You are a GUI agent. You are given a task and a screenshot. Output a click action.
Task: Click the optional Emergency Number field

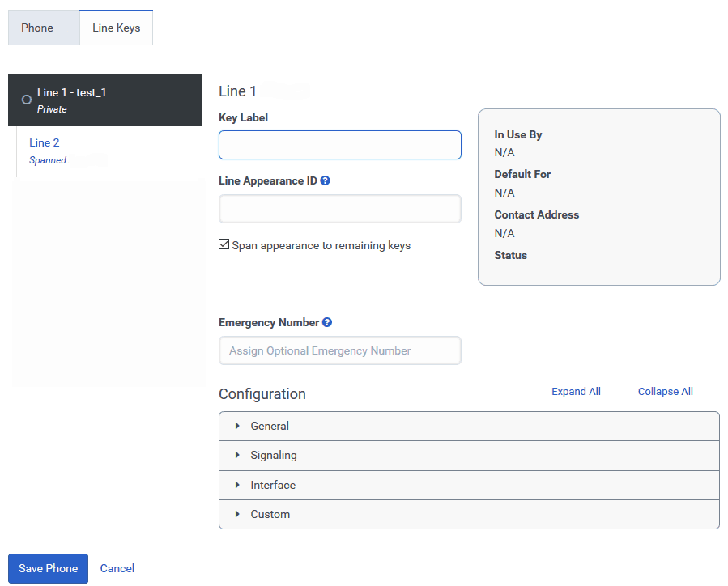[340, 350]
